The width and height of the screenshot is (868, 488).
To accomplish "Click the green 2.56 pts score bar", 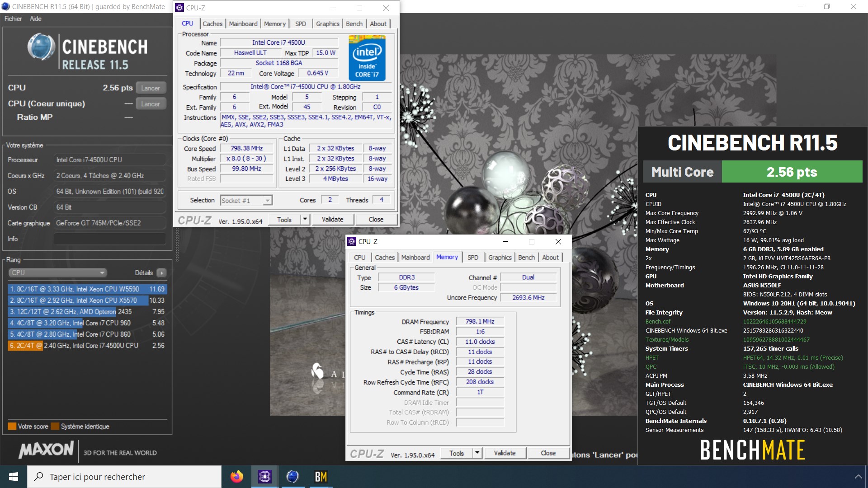I will click(792, 172).
